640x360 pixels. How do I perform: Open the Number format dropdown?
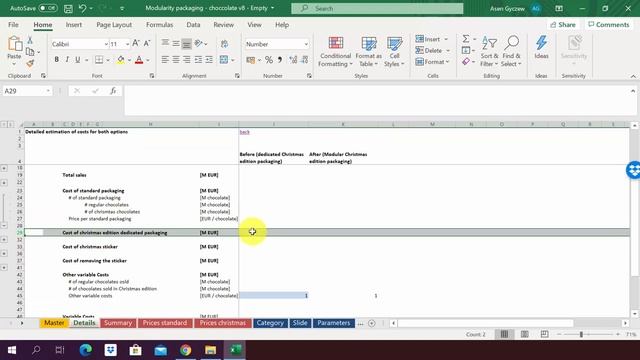[306, 44]
